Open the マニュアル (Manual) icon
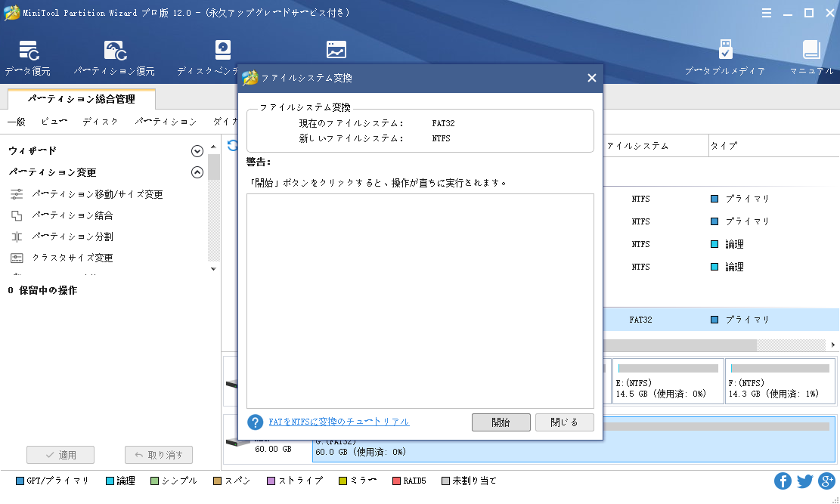Viewport: 840px width, 504px height. click(811, 58)
